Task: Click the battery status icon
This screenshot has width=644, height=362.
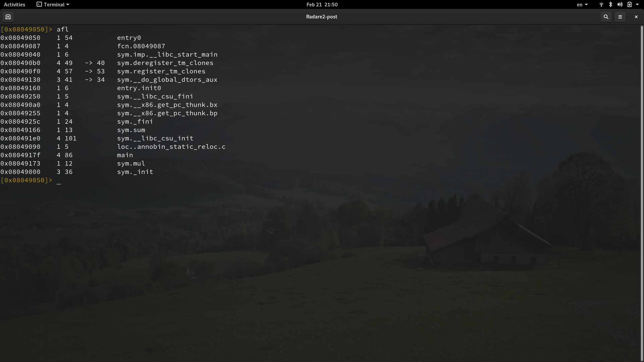Action: point(630,5)
